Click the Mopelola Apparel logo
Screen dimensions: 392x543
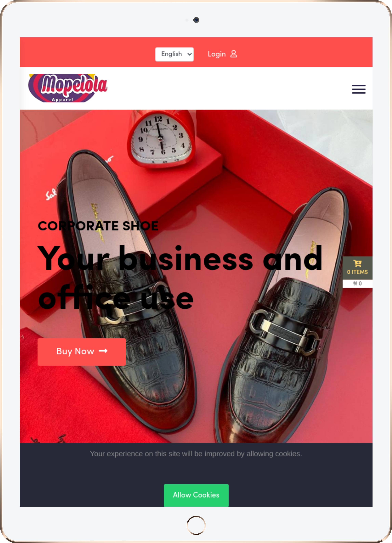68,88
